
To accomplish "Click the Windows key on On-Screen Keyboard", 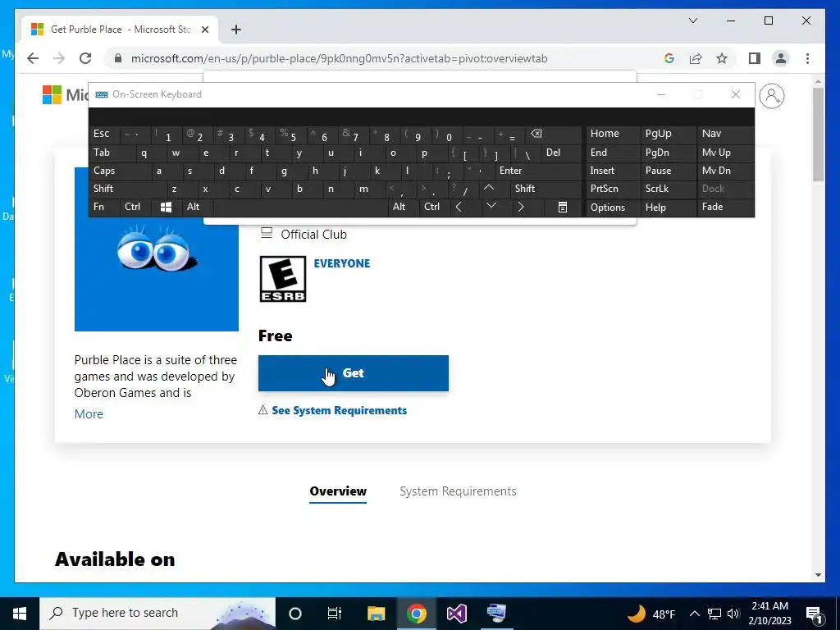I will (166, 207).
